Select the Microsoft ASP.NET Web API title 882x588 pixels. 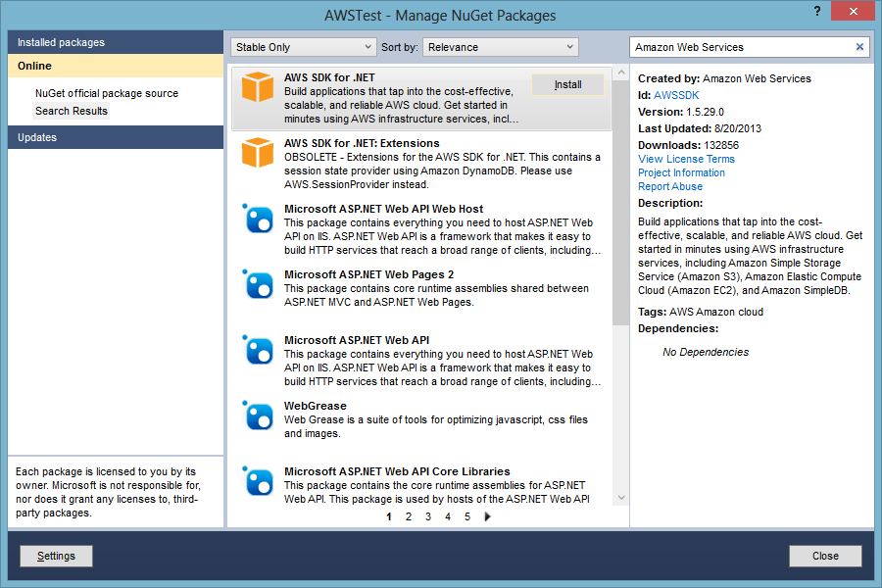click(357, 340)
